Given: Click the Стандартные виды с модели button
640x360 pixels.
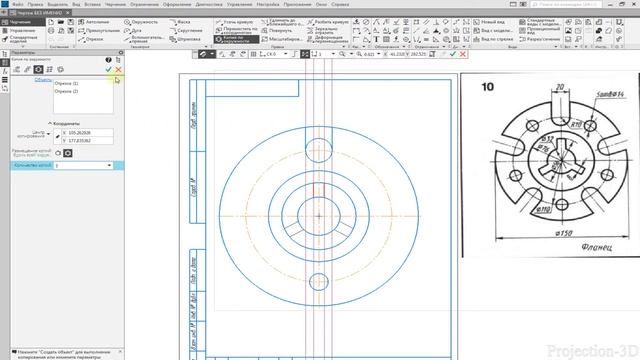Looking at the screenshot, I should (x=540, y=22).
